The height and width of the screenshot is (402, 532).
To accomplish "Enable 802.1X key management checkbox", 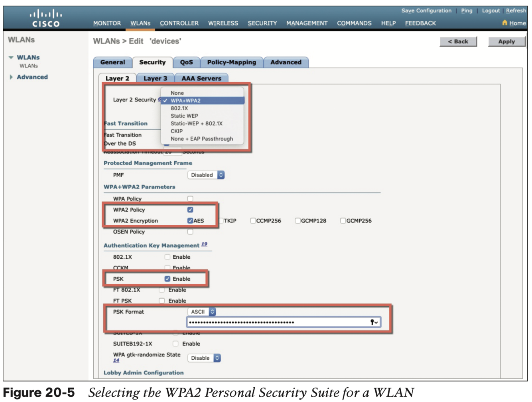I will 167,257.
